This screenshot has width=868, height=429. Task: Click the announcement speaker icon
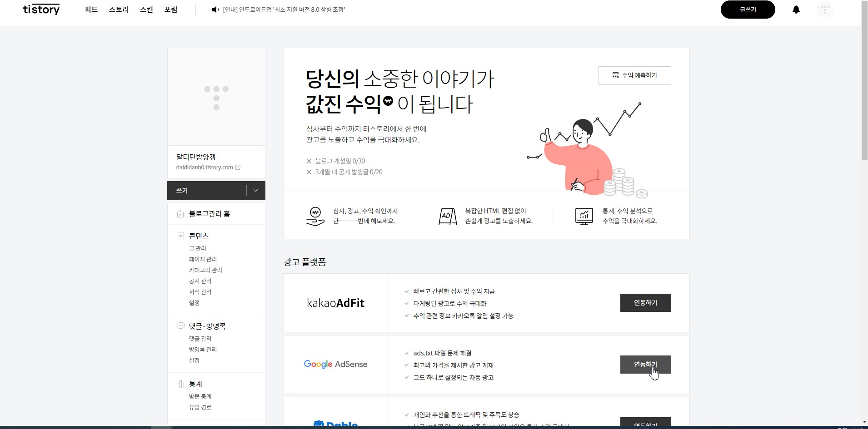pos(215,10)
